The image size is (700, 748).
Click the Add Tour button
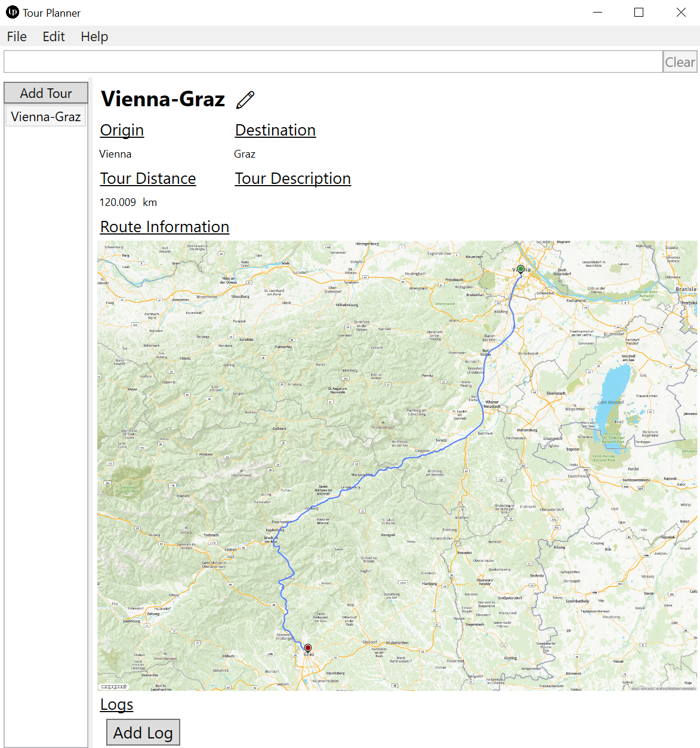[x=46, y=93]
